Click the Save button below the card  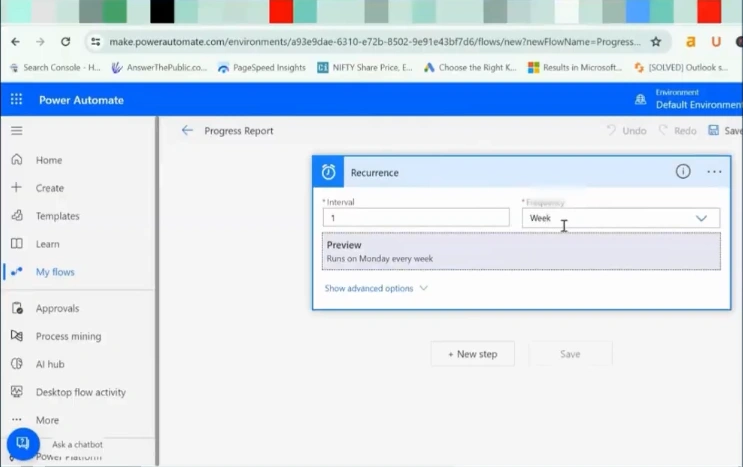point(570,354)
